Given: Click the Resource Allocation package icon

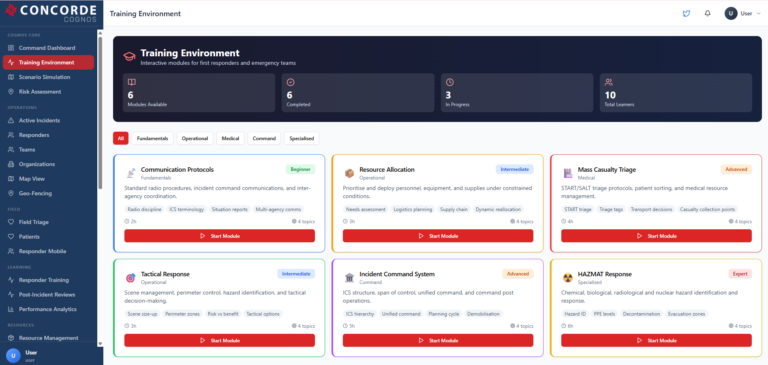Looking at the screenshot, I should point(349,172).
